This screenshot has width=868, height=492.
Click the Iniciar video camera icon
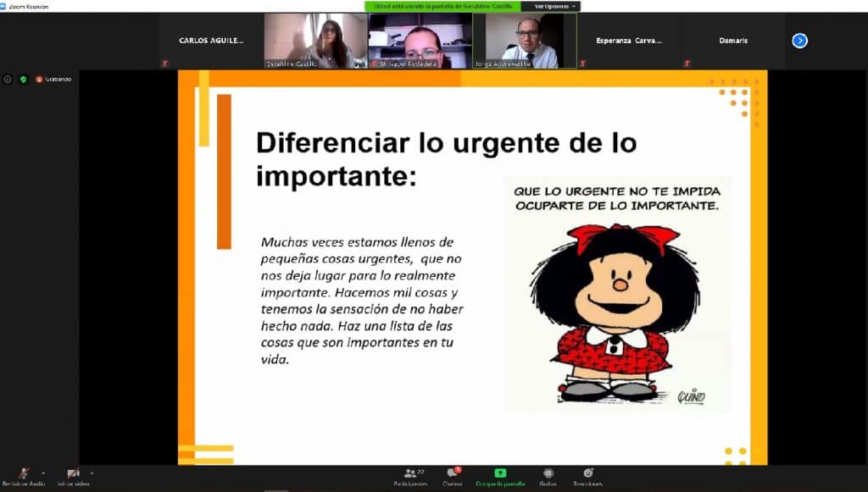[73, 473]
